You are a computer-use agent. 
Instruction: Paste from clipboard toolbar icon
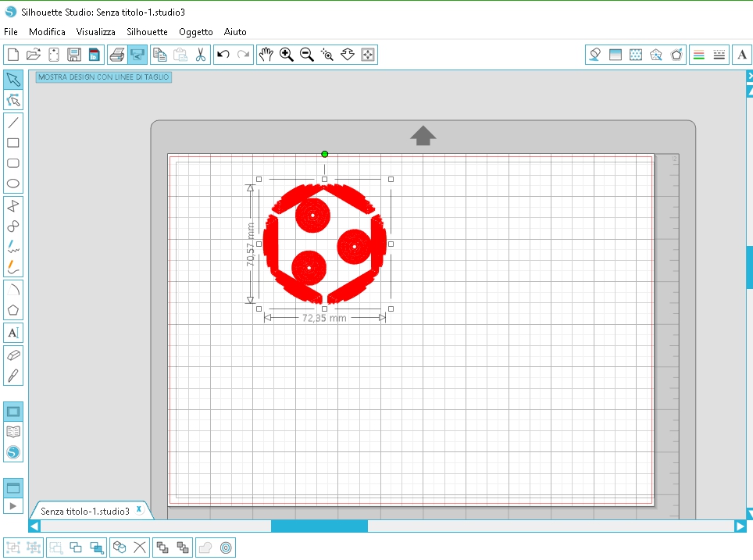pos(180,55)
